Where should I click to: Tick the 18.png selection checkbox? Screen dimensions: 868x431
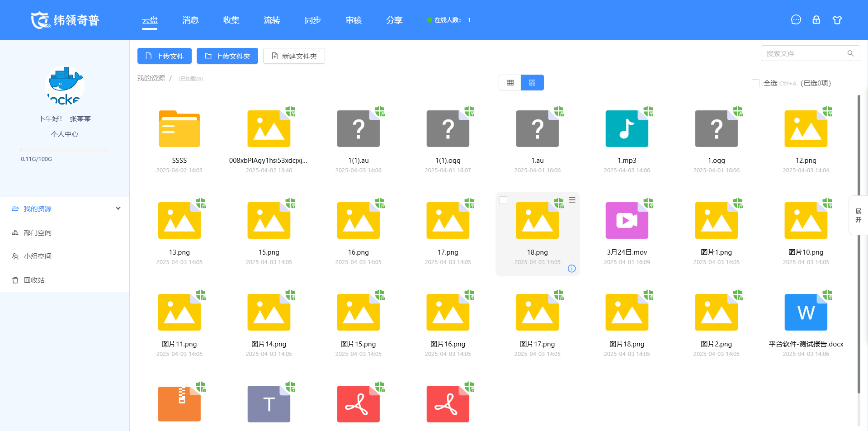click(503, 200)
